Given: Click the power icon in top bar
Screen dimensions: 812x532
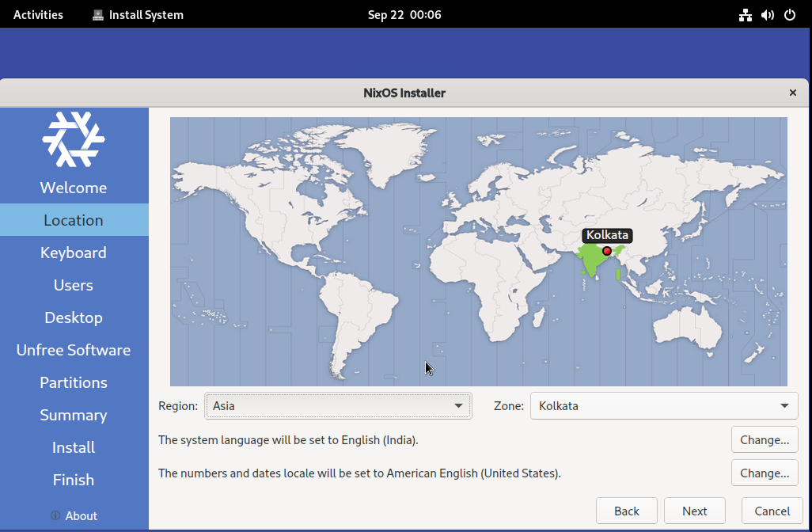Looking at the screenshot, I should coord(789,15).
